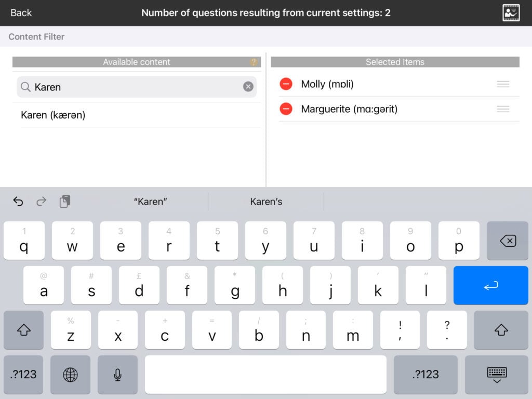Tap the w key
This screenshot has height=399, width=532.
click(72, 241)
